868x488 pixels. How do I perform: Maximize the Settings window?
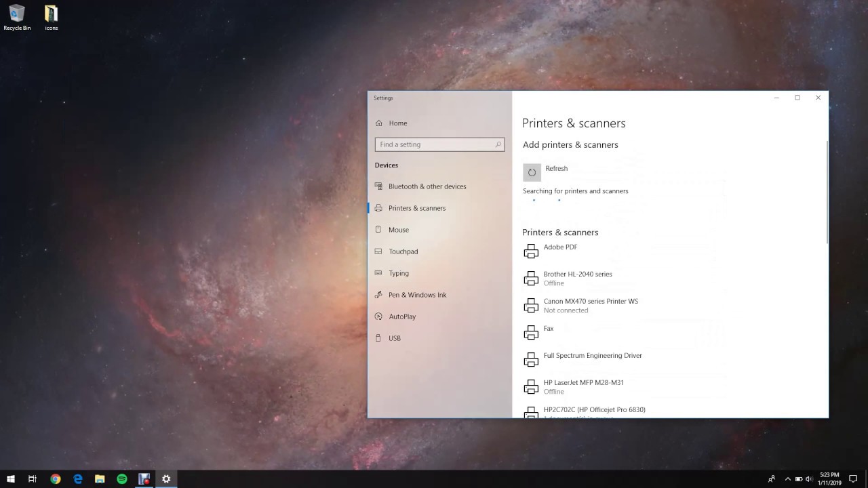(x=797, y=98)
